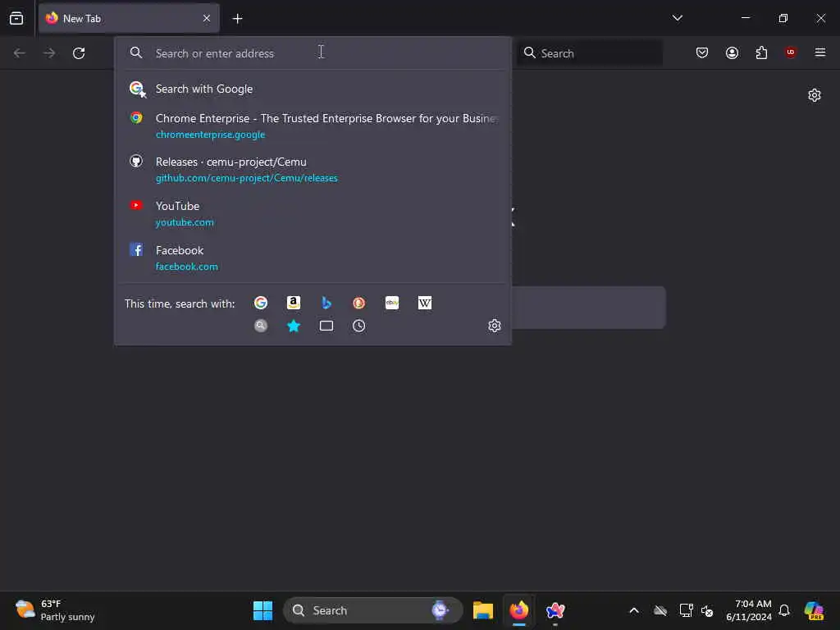This screenshot has height=630, width=840.
Task: Open the uBlock Origin extension icon
Action: coord(790,52)
